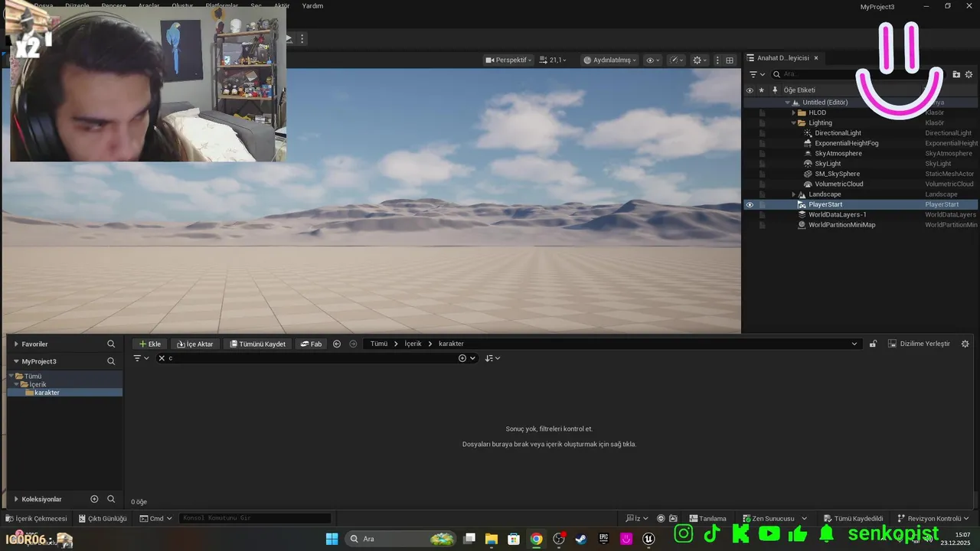The image size is (980, 551).
Task: Open the content browser filter menu
Action: [x=142, y=358]
